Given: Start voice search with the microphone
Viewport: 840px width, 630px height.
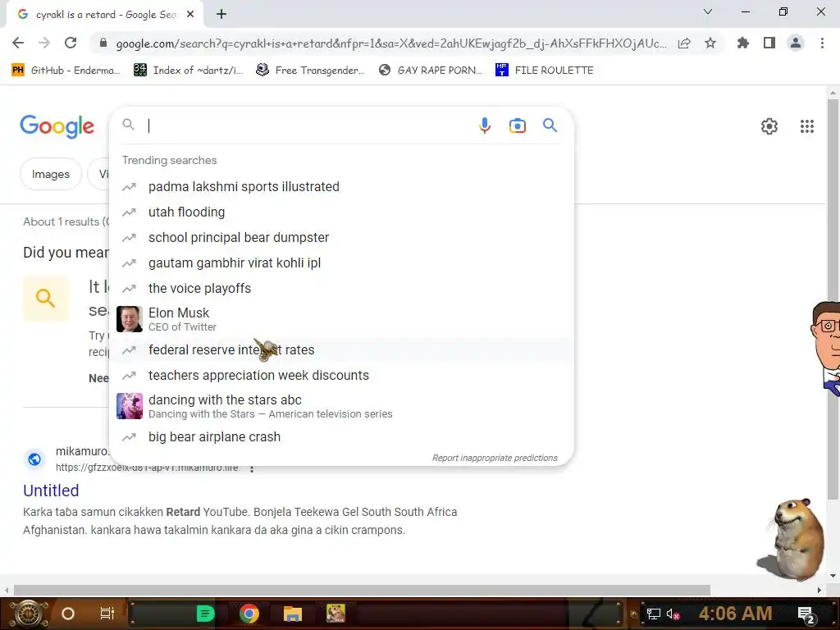Looking at the screenshot, I should tap(484, 126).
